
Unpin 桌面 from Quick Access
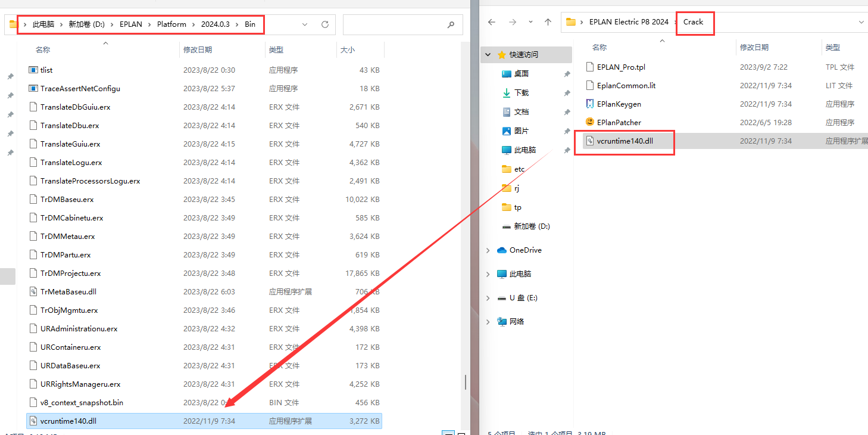[566, 73]
